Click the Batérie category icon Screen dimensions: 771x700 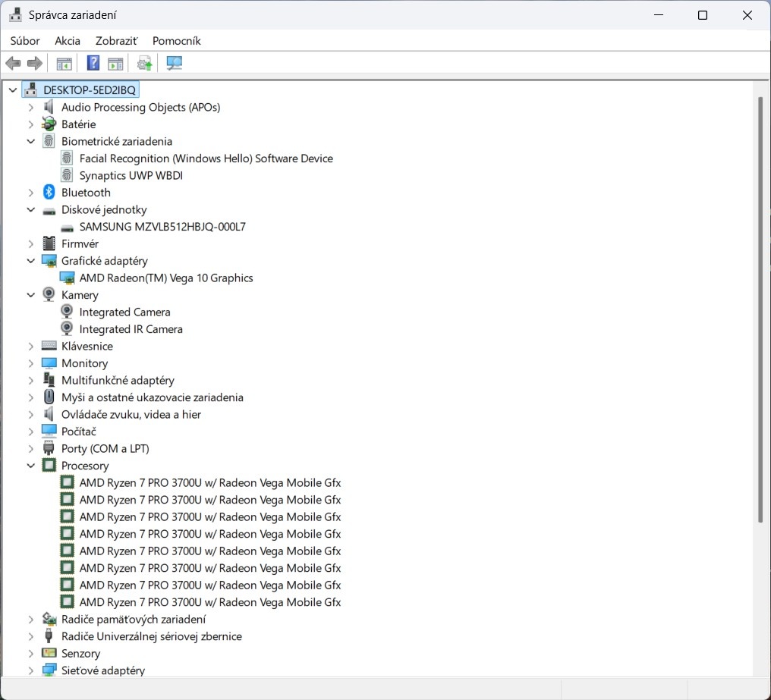click(x=49, y=124)
